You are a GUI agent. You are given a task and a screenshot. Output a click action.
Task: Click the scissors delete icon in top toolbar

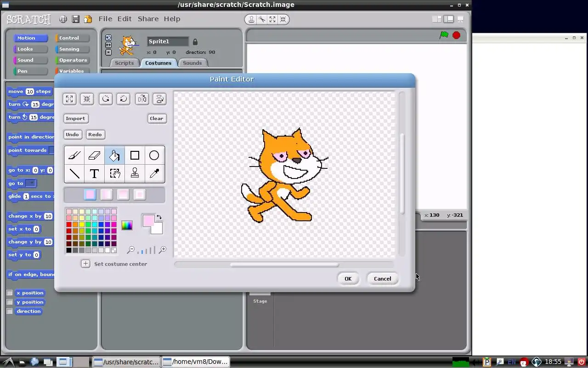(262, 19)
